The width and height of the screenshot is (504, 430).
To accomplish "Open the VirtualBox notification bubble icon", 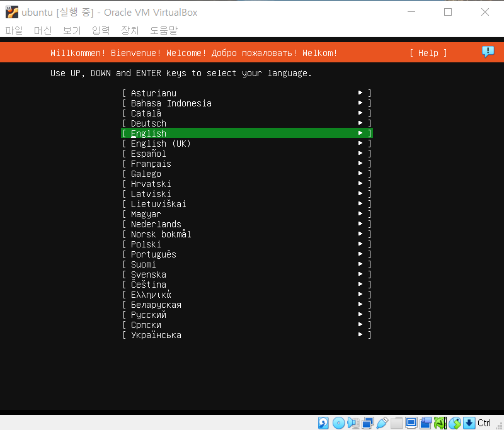I will pos(488,52).
